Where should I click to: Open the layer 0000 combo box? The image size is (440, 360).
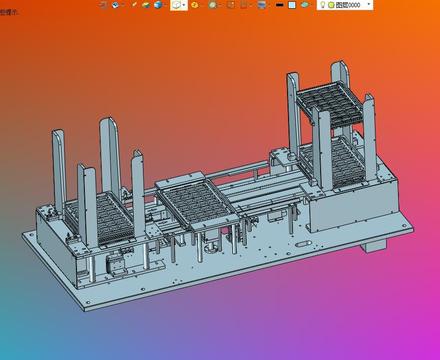coord(345,5)
